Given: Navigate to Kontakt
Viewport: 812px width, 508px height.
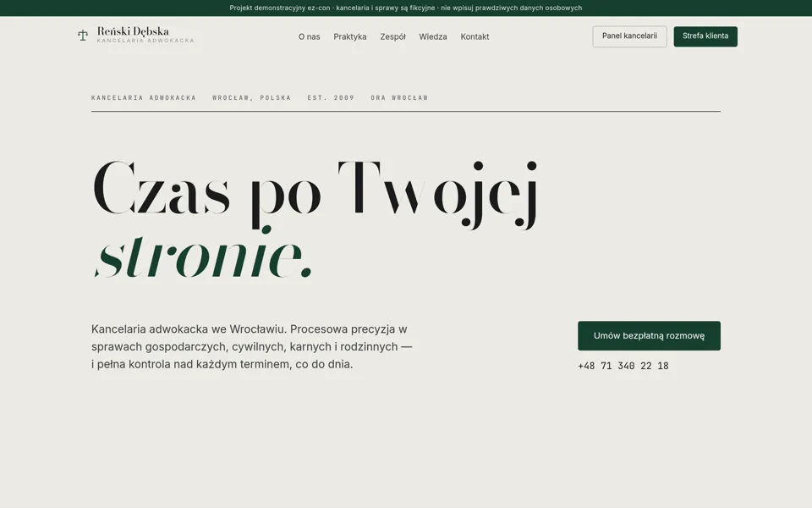Looking at the screenshot, I should point(475,36).
